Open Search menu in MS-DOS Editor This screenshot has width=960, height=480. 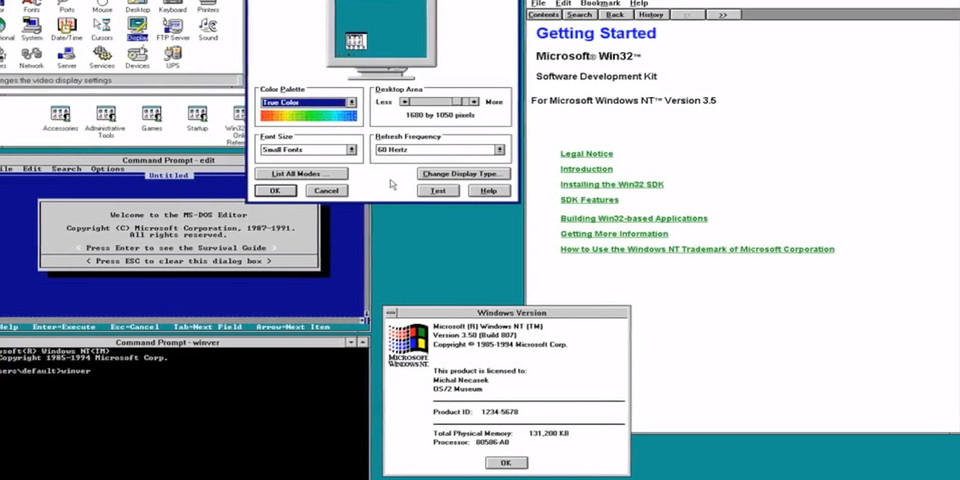[66, 169]
